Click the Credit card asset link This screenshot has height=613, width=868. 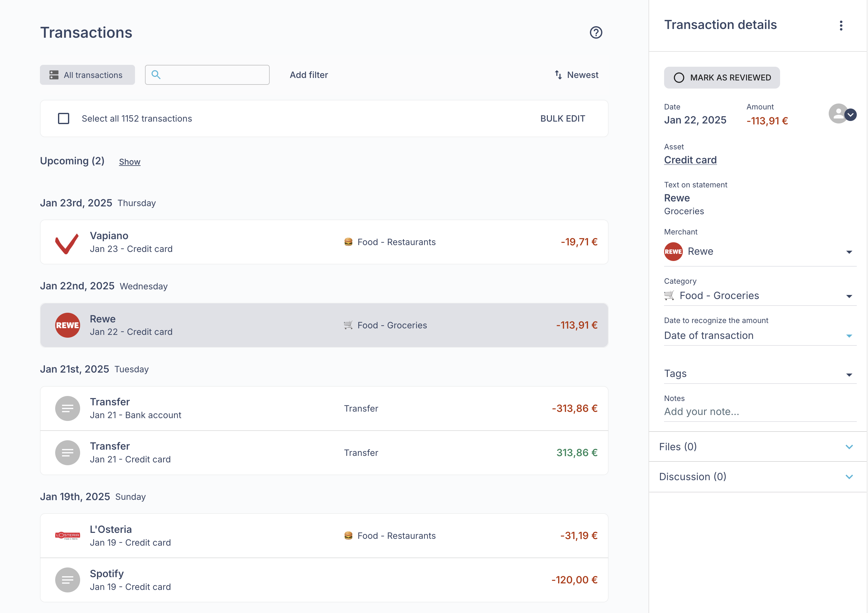coord(690,160)
